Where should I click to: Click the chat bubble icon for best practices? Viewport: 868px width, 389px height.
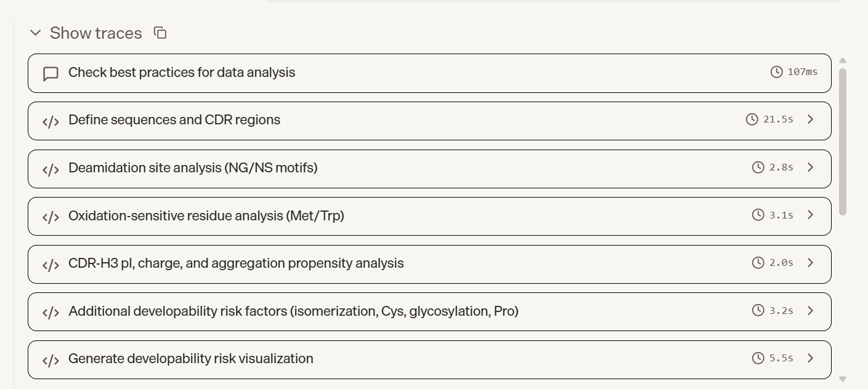pyautogui.click(x=51, y=74)
